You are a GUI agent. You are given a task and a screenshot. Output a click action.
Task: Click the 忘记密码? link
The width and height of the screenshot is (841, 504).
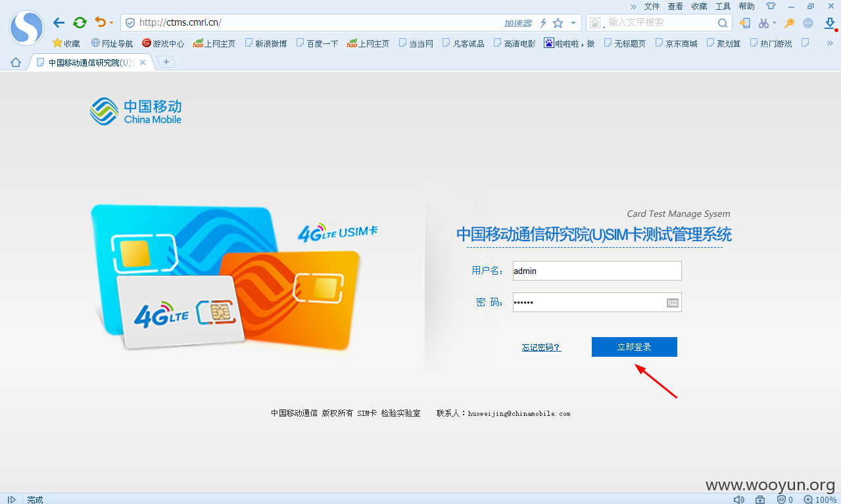click(x=541, y=348)
